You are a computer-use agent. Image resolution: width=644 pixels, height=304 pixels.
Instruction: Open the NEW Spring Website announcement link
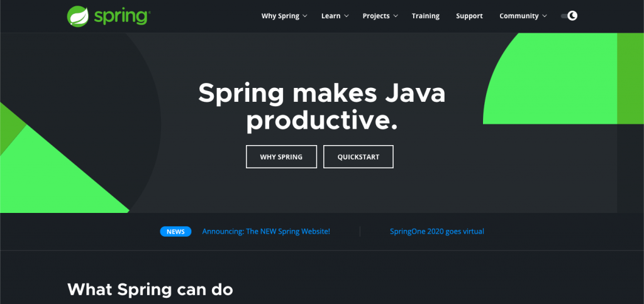pyautogui.click(x=266, y=231)
